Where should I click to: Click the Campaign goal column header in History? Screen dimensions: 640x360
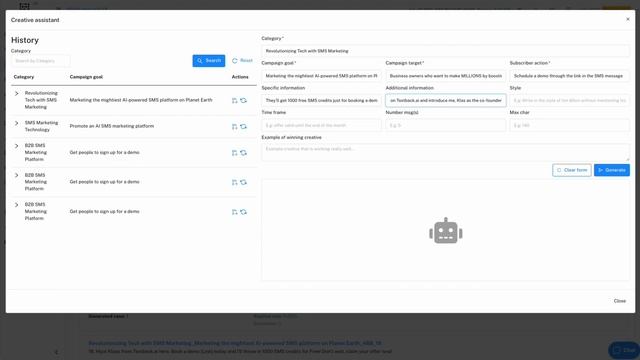coord(86,77)
